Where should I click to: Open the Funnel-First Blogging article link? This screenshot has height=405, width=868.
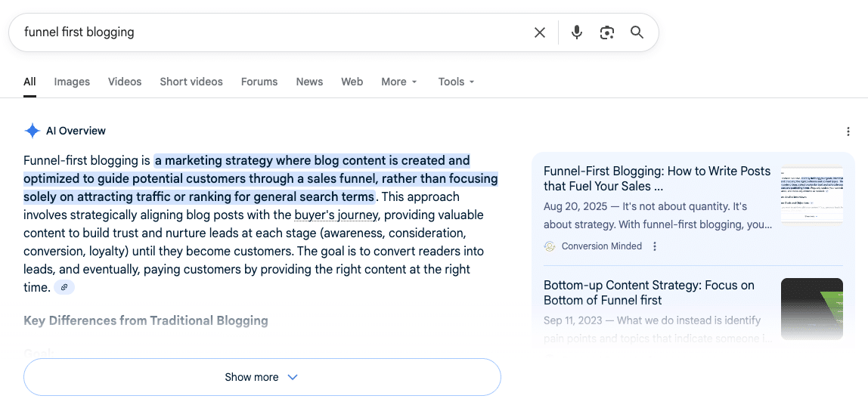656,178
